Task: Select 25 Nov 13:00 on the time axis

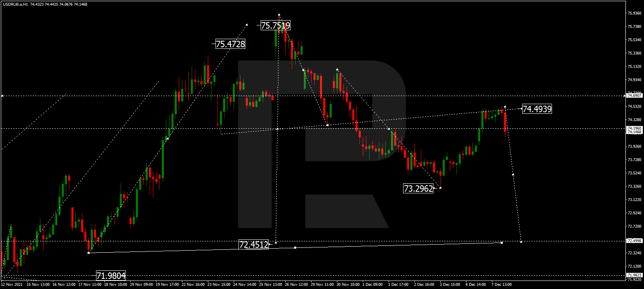Action: tap(270, 285)
